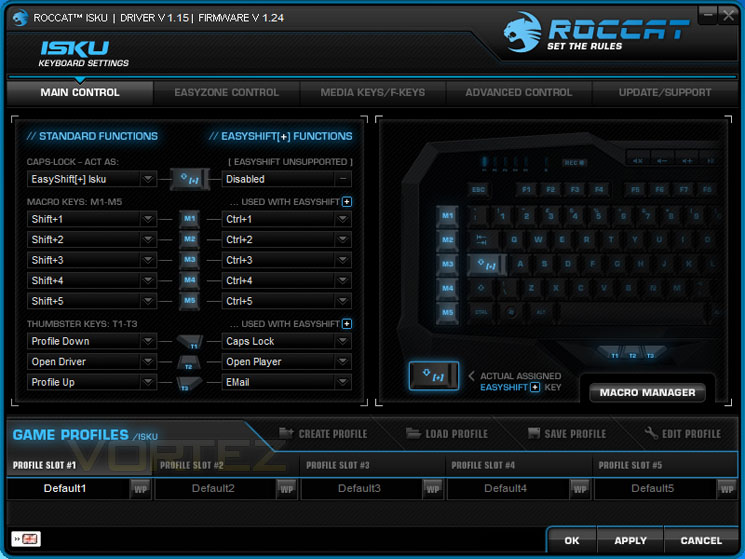Expand the EMail EasyShift dropdown
745x559 pixels.
287,382
